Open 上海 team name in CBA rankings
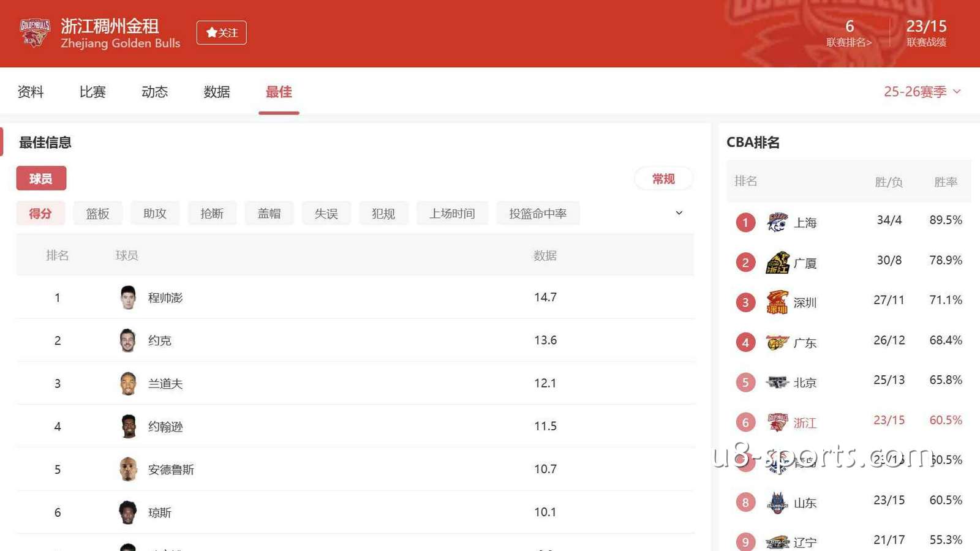Image resolution: width=980 pixels, height=551 pixels. click(x=805, y=223)
